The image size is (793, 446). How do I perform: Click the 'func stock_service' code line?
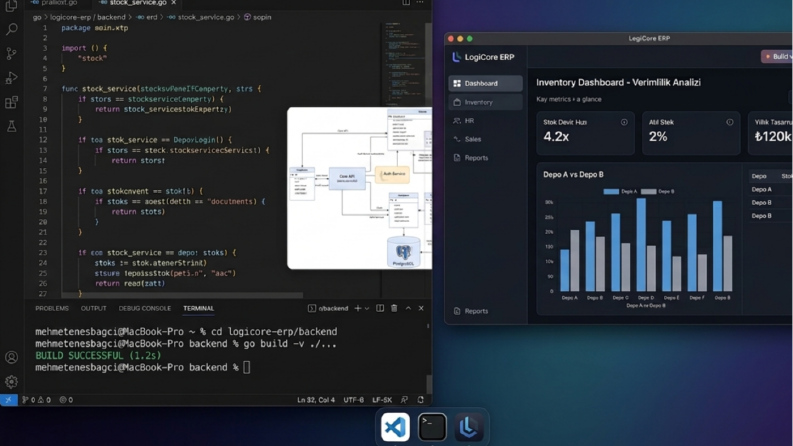point(161,88)
